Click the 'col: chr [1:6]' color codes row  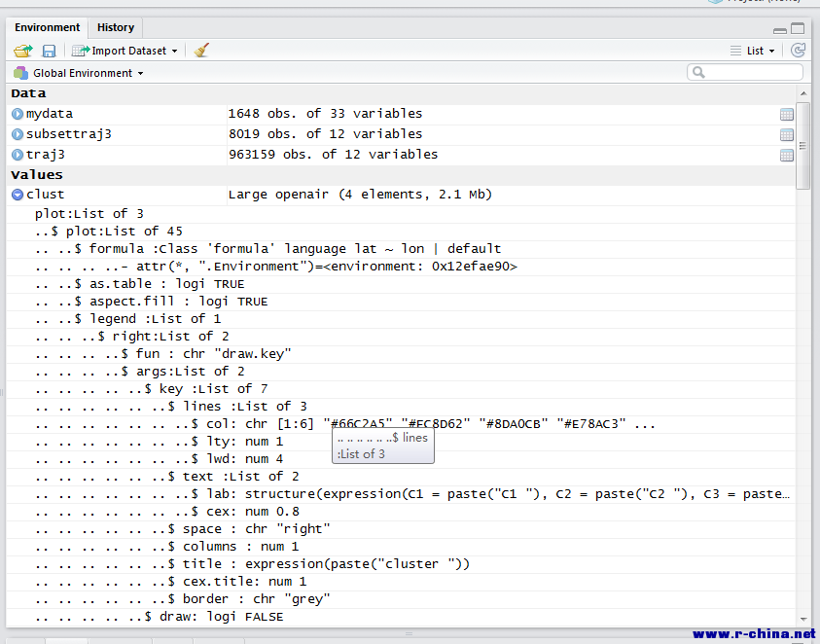pos(401,424)
